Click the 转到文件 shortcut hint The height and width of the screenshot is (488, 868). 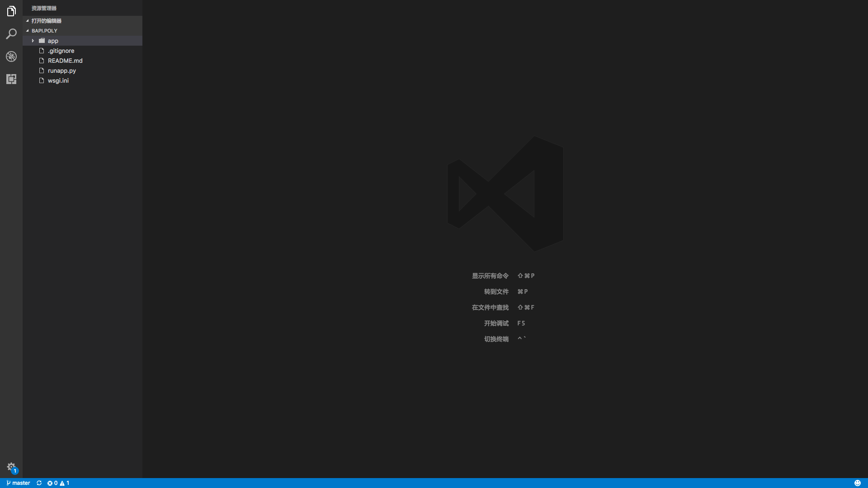pos(496,291)
